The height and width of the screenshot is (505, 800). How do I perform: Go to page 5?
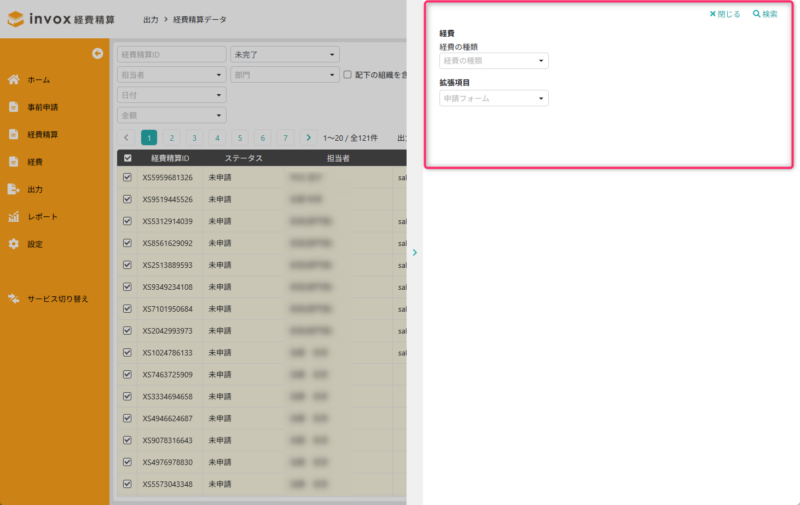[x=240, y=138]
